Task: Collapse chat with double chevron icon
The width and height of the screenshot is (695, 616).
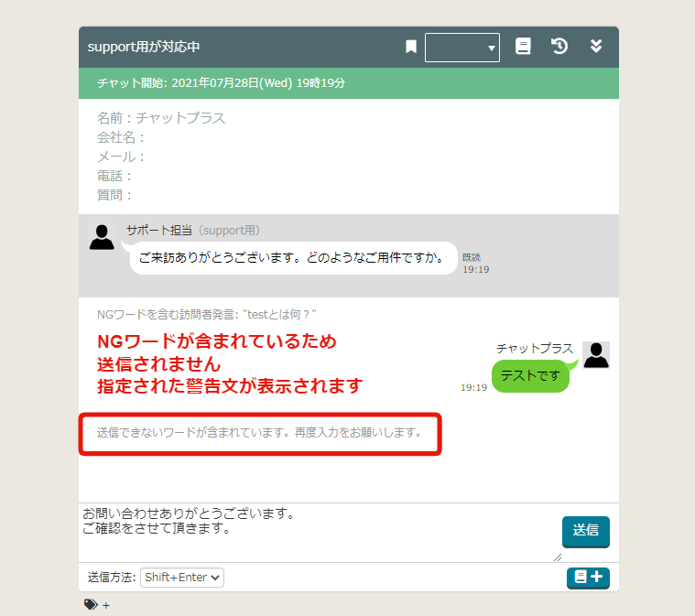Action: pos(596,46)
